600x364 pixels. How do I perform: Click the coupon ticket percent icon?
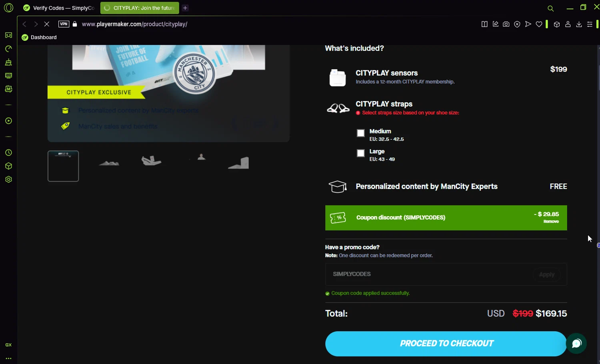(338, 218)
